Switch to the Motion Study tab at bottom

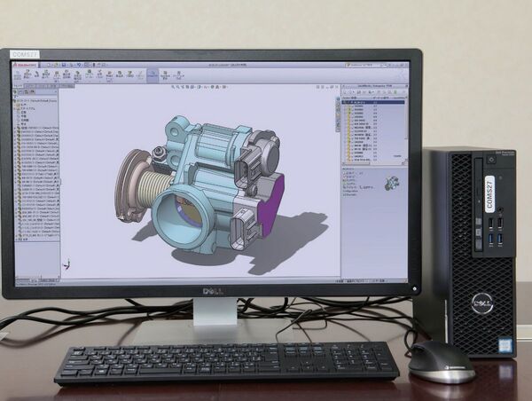pos(48,280)
